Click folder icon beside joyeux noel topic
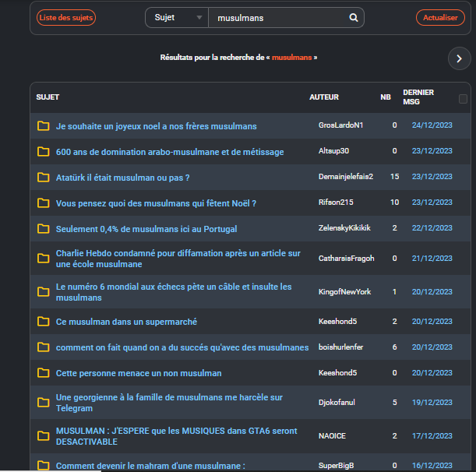The width and height of the screenshot is (476, 472). pyautogui.click(x=44, y=126)
